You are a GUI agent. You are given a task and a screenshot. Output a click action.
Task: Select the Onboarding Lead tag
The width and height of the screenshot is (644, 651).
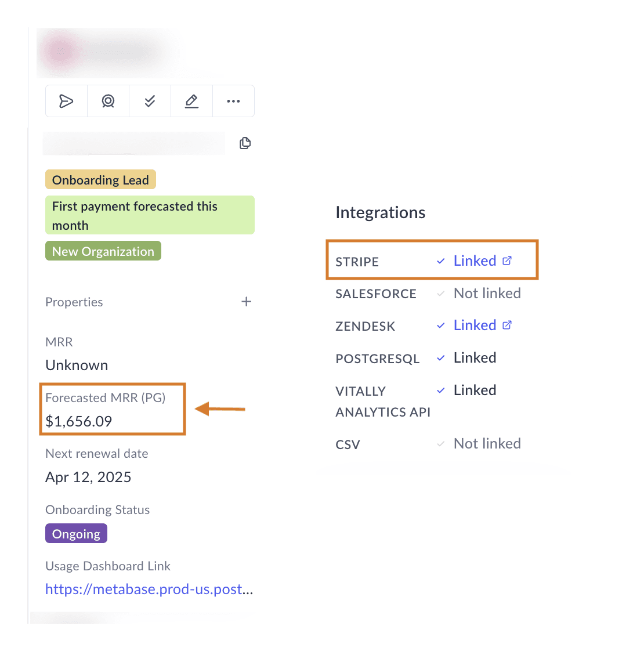tap(100, 179)
